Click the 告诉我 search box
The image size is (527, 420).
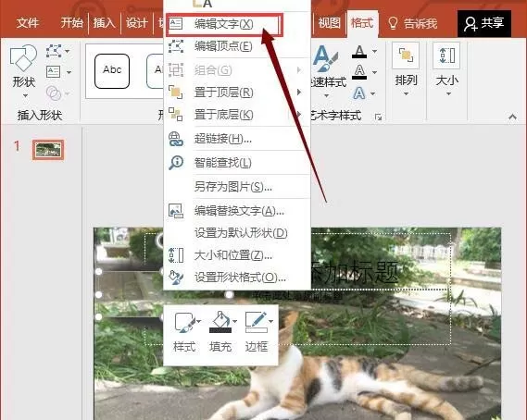click(413, 23)
